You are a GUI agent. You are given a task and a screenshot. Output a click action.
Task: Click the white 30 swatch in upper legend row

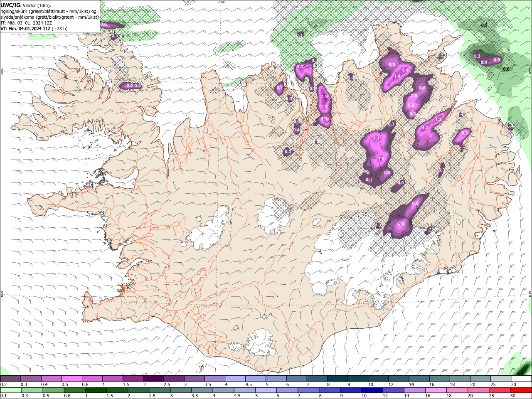click(521, 379)
